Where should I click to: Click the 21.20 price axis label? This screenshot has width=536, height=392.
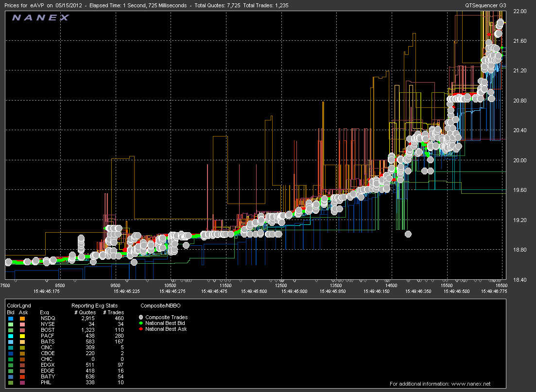[x=520, y=71]
